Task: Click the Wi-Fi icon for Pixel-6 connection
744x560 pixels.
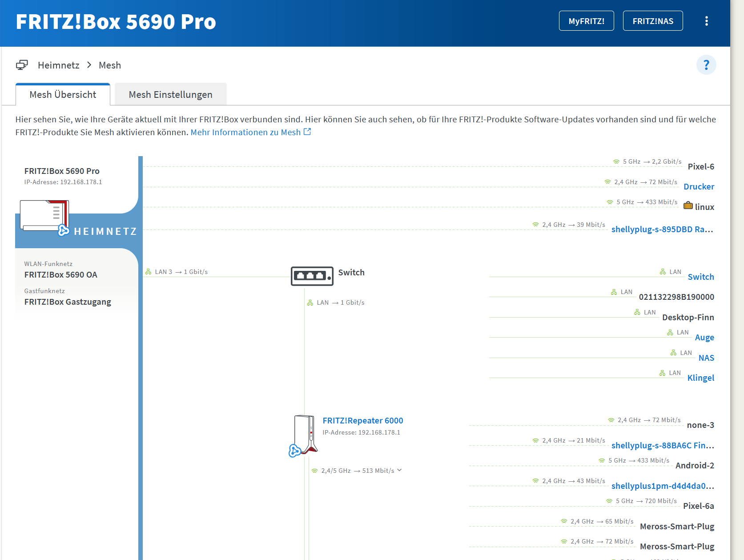Action: point(616,161)
